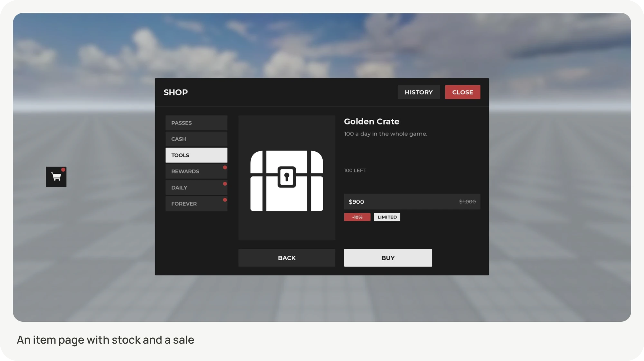Open the Rewards category

click(x=196, y=171)
